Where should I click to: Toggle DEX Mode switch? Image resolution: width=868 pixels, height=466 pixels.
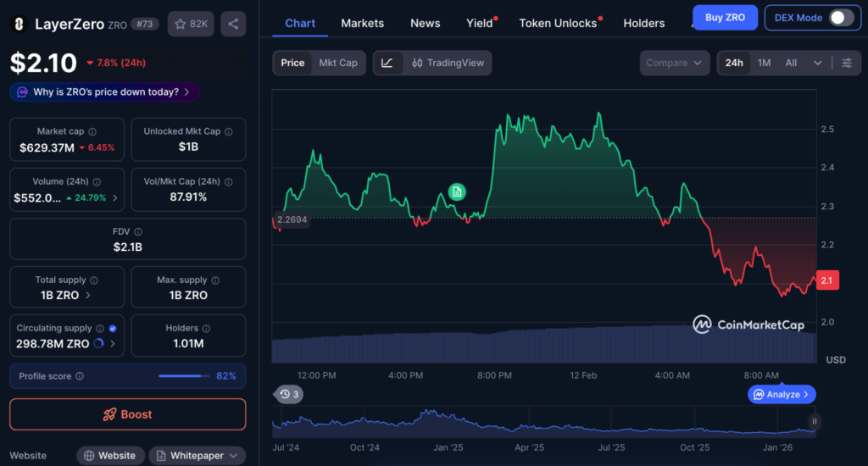840,18
